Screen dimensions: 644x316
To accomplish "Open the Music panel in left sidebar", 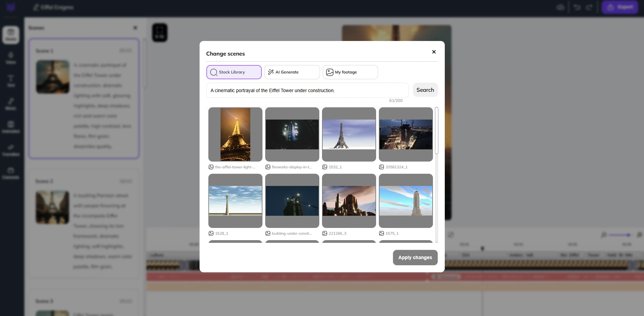I will (x=11, y=104).
